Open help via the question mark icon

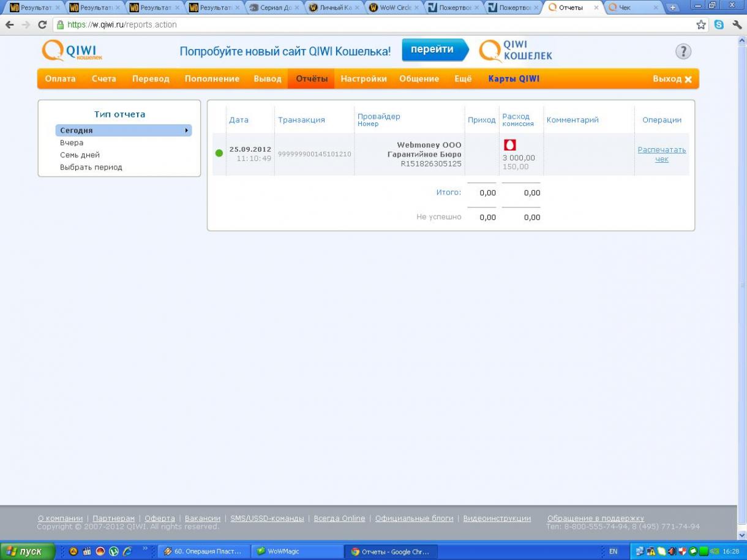coord(683,51)
